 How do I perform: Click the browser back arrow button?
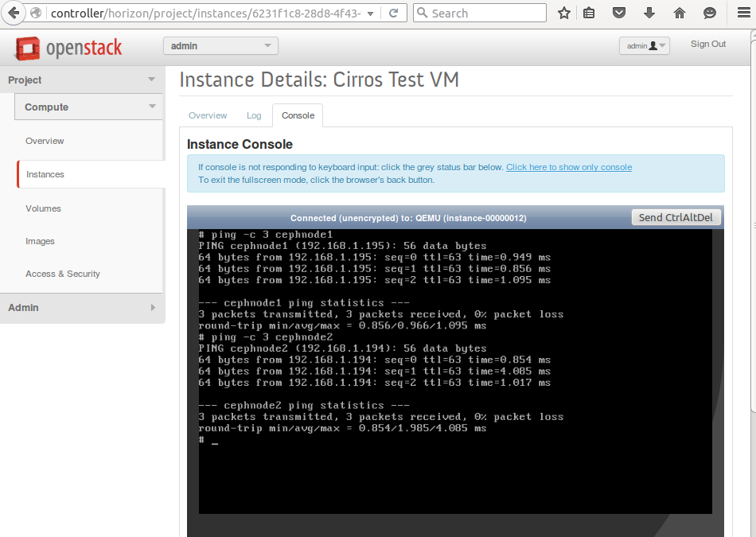tap(14, 14)
